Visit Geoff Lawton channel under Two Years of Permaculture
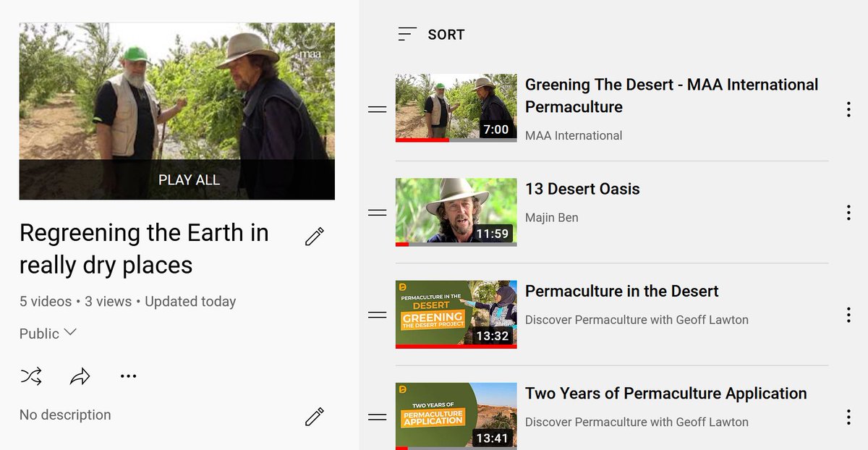868x450 pixels. tap(637, 422)
